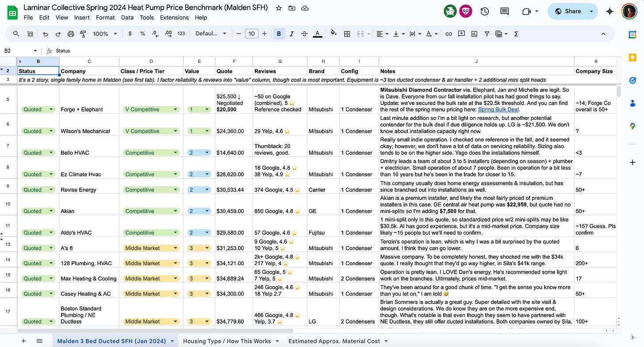644x347 pixels.
Task: Click the Redo arrow icon
Action: click(58, 34)
